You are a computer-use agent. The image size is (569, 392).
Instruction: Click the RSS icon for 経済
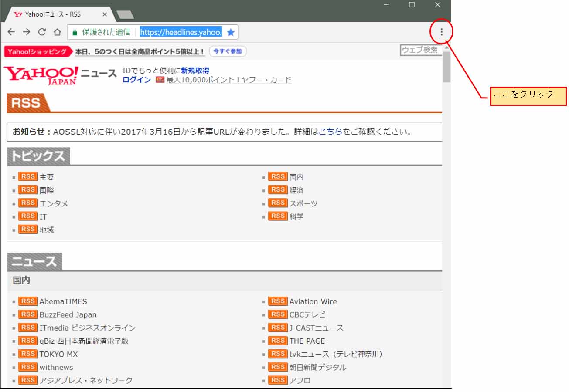coord(278,190)
